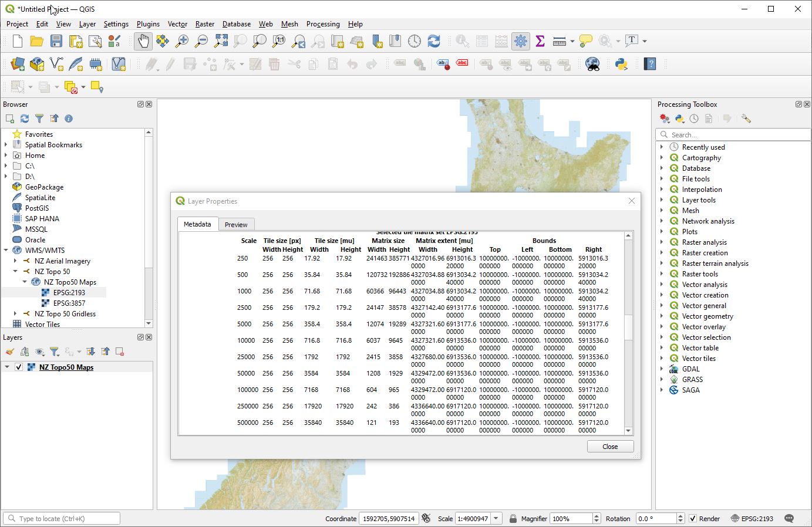Switch to the Metadata tab
This screenshot has width=812, height=527.
197,224
